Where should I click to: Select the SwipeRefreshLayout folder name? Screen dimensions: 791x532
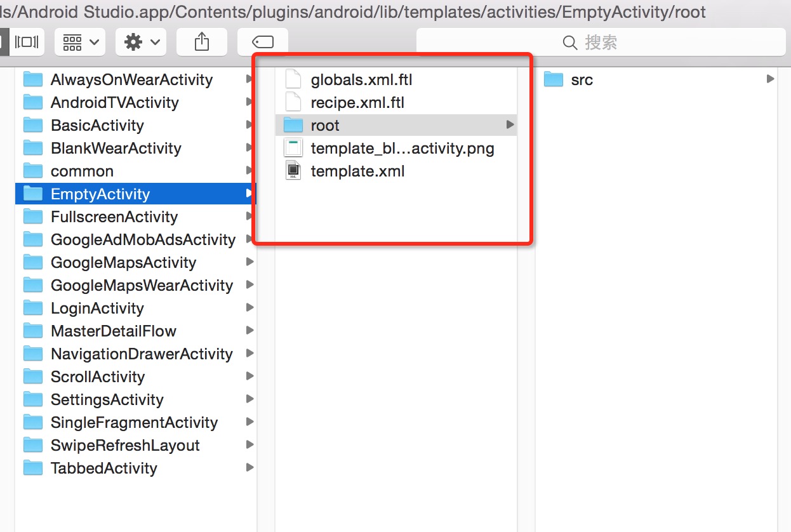pyautogui.click(x=125, y=446)
